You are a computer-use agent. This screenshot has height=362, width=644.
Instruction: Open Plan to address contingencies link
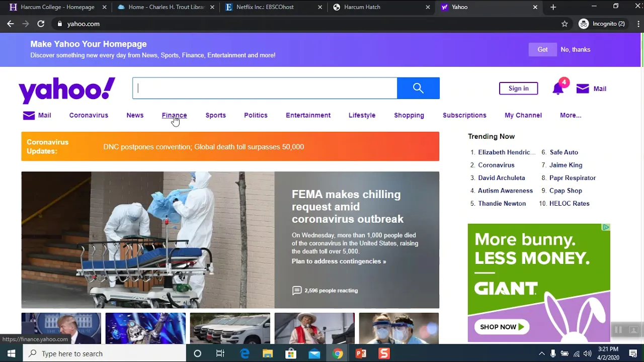[x=339, y=261]
